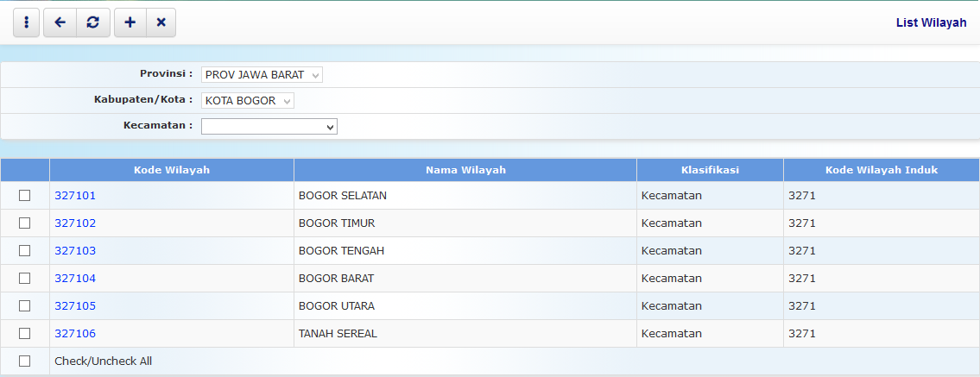The height and width of the screenshot is (377, 980).
Task: Click the 327105 wilayah link
Action: pos(75,306)
